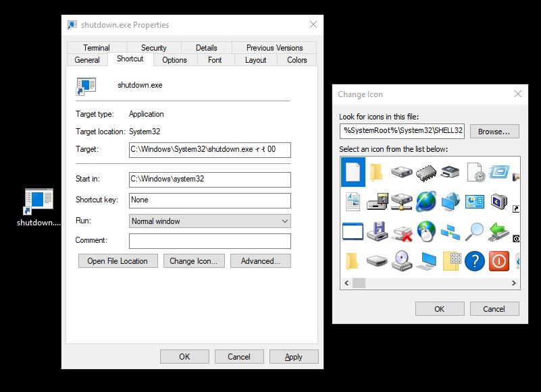Click the Browse... button
Image resolution: width=541 pixels, height=392 pixels.
[x=494, y=132]
